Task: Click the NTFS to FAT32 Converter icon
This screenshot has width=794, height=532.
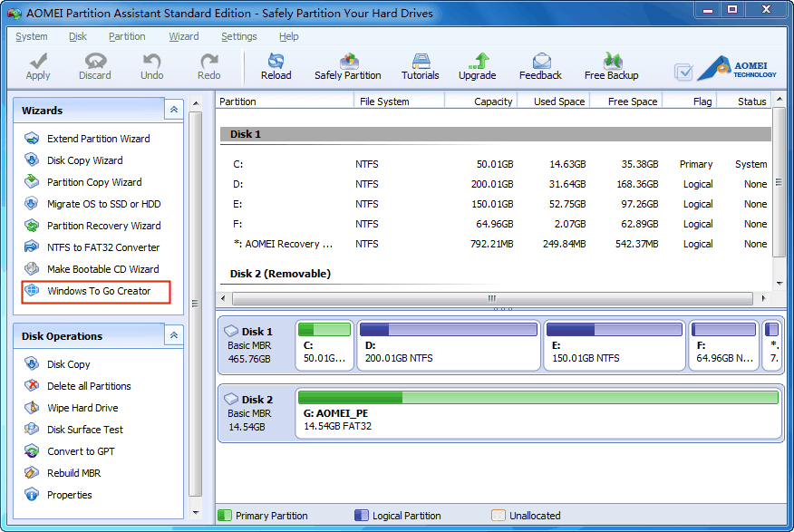Action: [x=32, y=247]
